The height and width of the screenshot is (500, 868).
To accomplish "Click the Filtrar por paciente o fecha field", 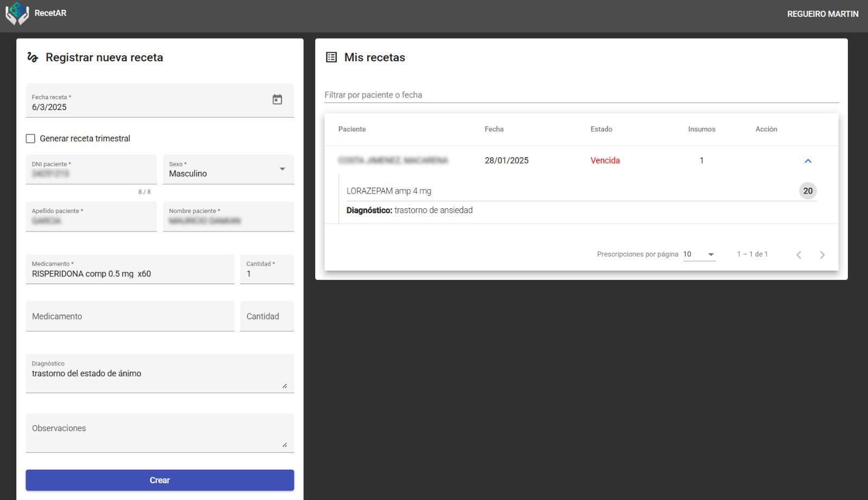I will point(580,95).
